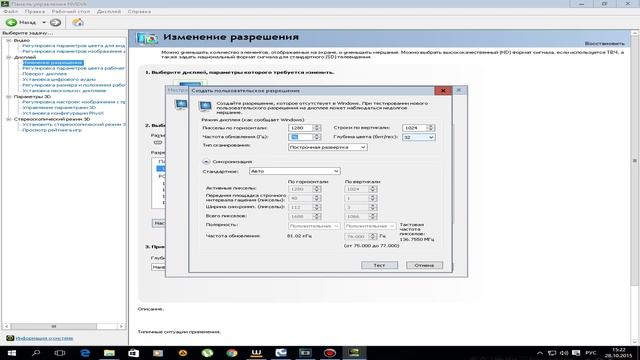
Task: Open the Дисплей menu
Action: coord(109,11)
